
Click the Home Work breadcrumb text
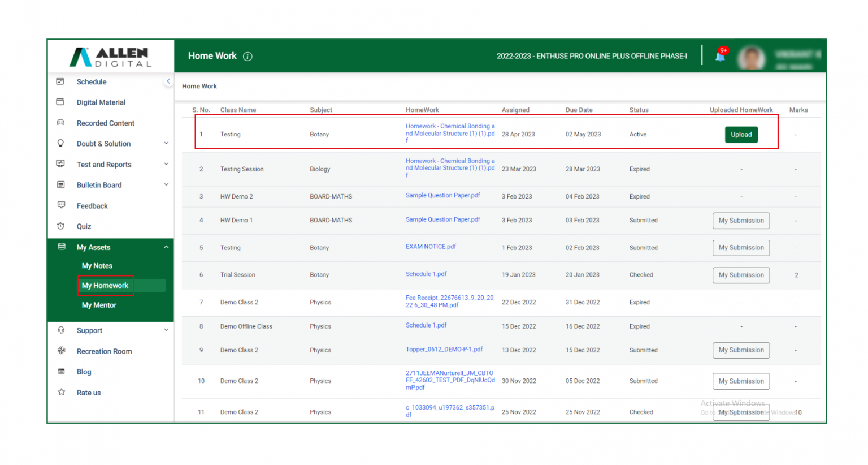pos(199,86)
